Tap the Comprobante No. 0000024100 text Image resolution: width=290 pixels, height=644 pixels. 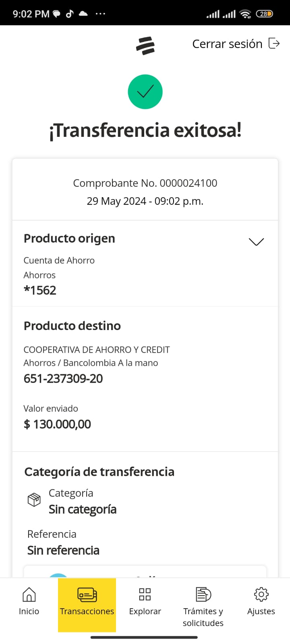click(x=145, y=183)
